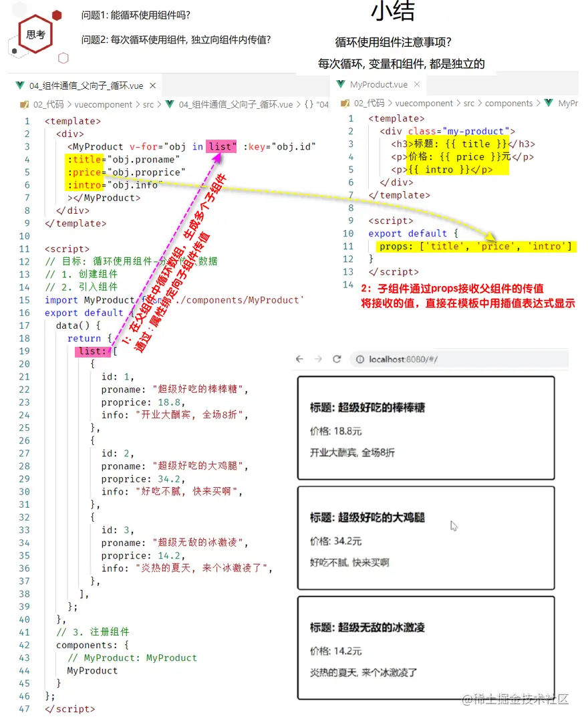Click the string "超级无敌的冰激凌" in code
588x725 pixels.
(x=198, y=543)
